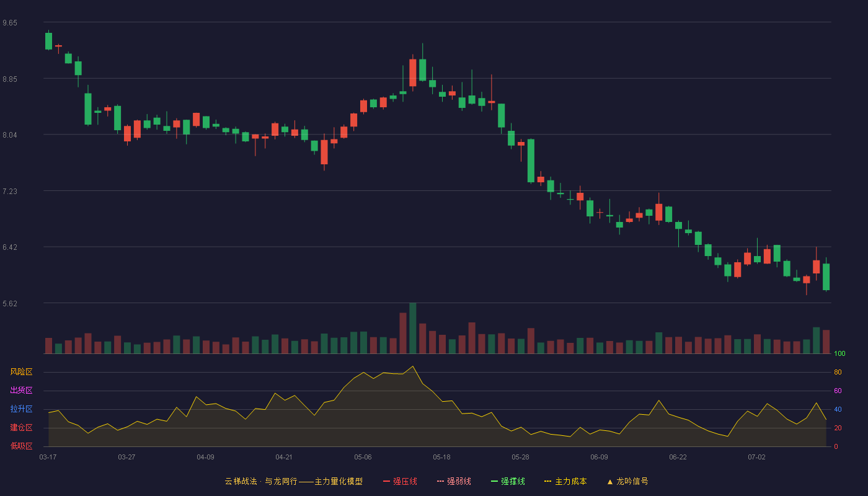Click the last green candlestick on the right
The height and width of the screenshot is (496, 868).
click(x=826, y=277)
